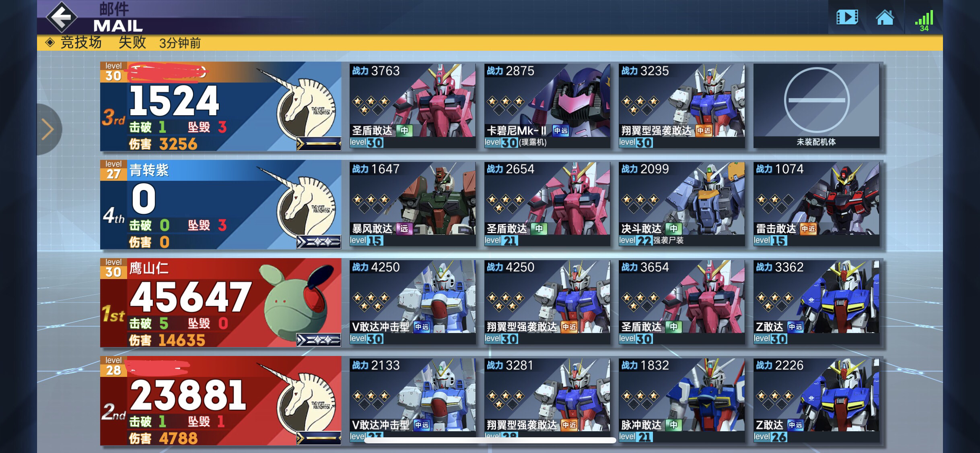Open 暴风敢达 unit with power 1647
The height and width of the screenshot is (453, 980).
[x=412, y=204]
